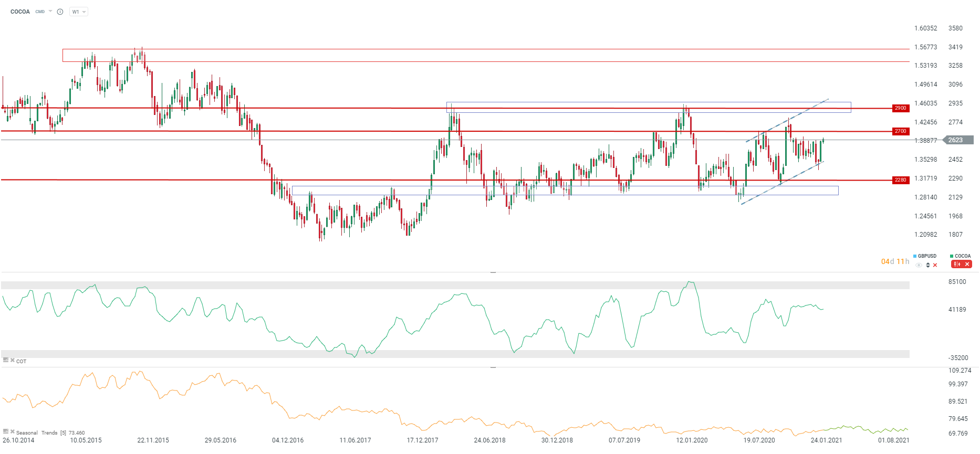Click the 69.769 seasonal axis value

(x=958, y=434)
